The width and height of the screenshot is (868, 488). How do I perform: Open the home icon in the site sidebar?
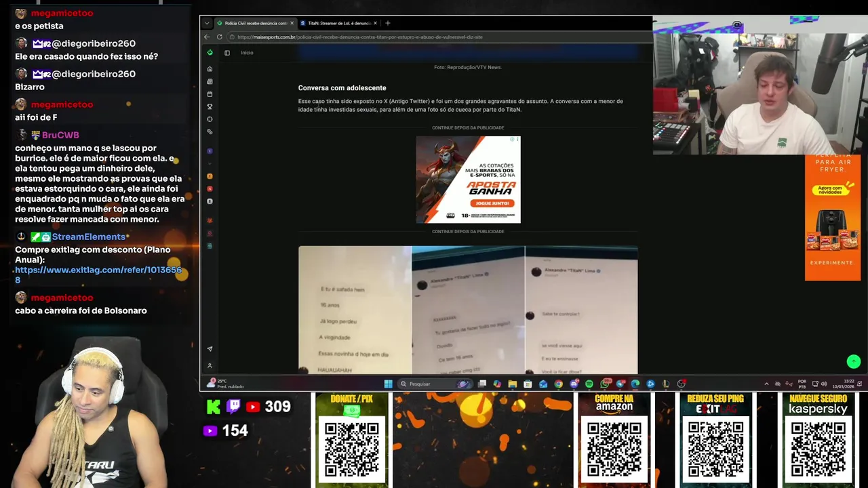210,69
